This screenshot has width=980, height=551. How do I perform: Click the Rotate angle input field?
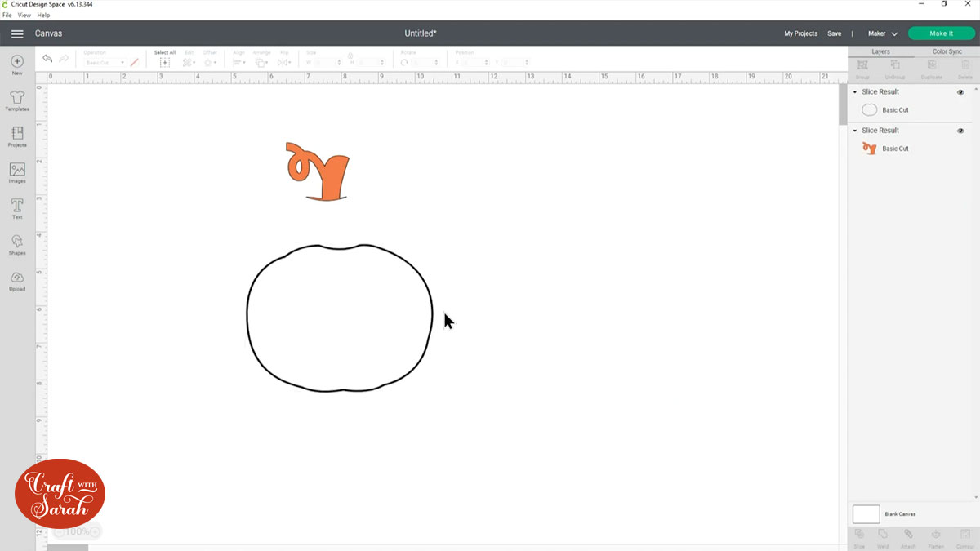coord(425,63)
